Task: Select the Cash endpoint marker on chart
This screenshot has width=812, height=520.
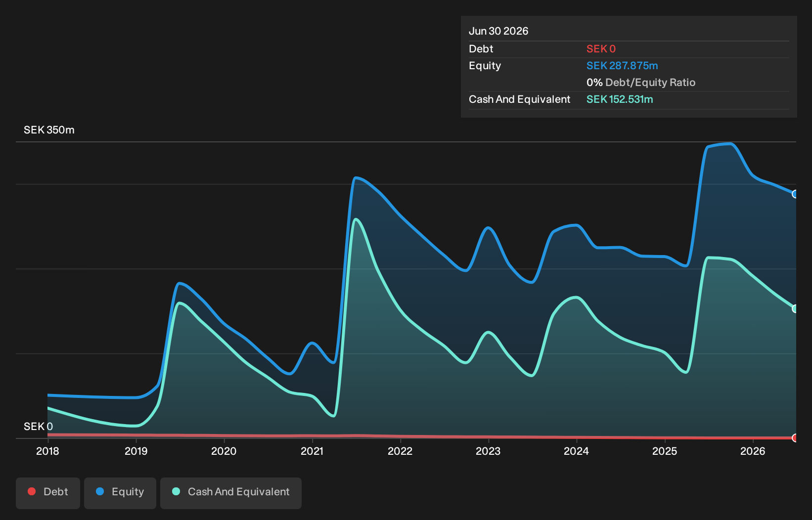Action: [x=795, y=308]
